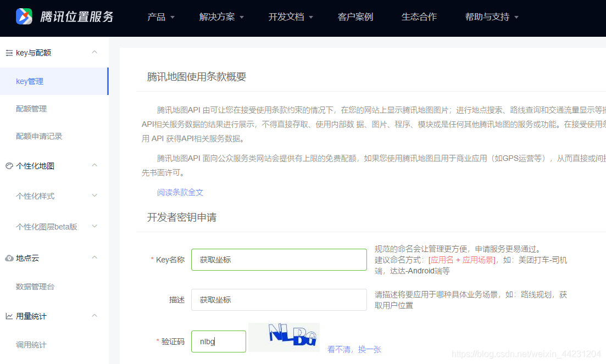Click the 验证码 input field

(219, 341)
